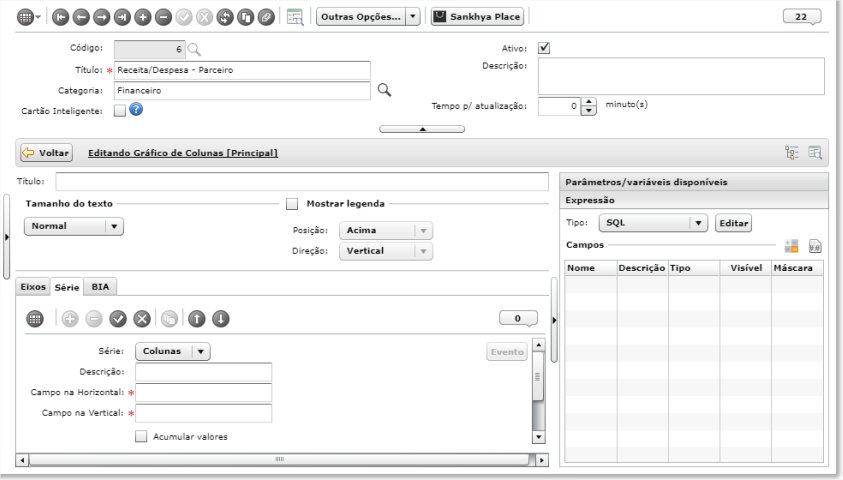Screen dimensions: 843x480
Task: Add new record with top plus icon
Action: [x=142, y=17]
